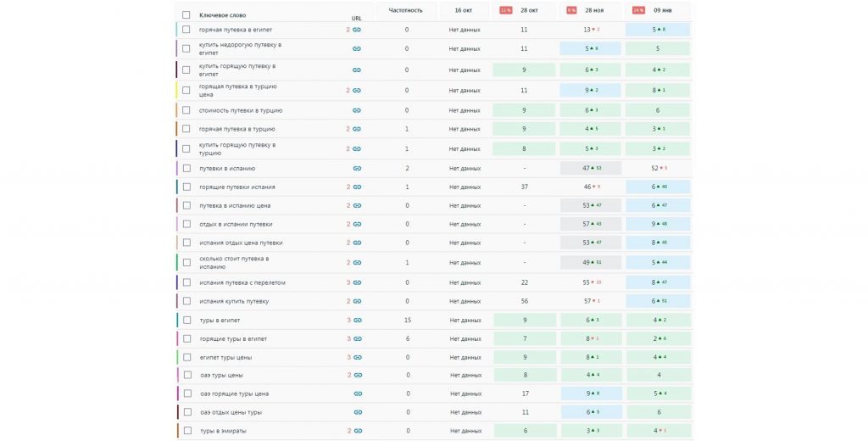Toggle the select-all checkbox in header
This screenshot has height=441, width=868.
pos(186,14)
